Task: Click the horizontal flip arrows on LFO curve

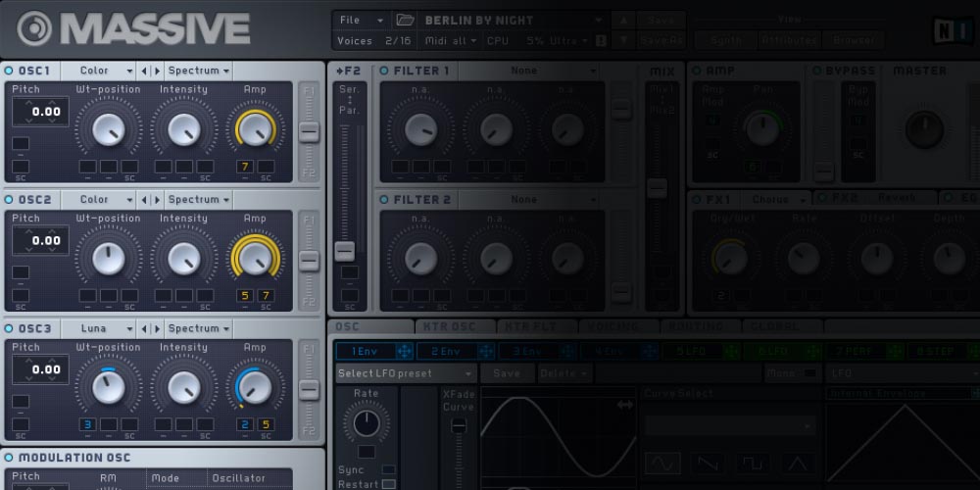Action: coord(625,405)
